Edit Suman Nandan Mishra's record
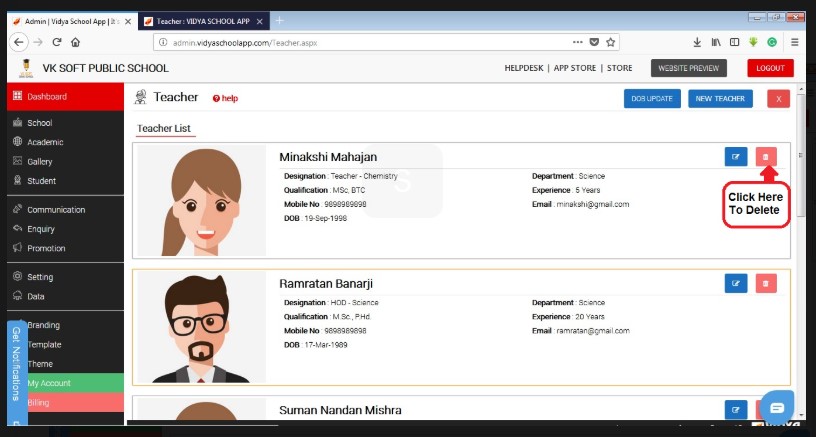 click(736, 410)
